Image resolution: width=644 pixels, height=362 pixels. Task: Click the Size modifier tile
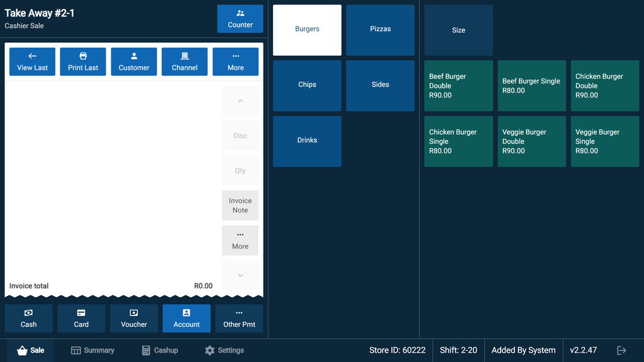[458, 30]
